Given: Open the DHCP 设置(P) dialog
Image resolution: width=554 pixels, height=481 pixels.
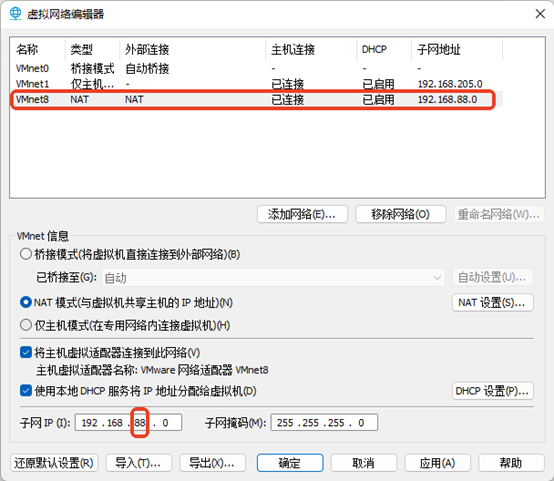Looking at the screenshot, I should pos(493,391).
